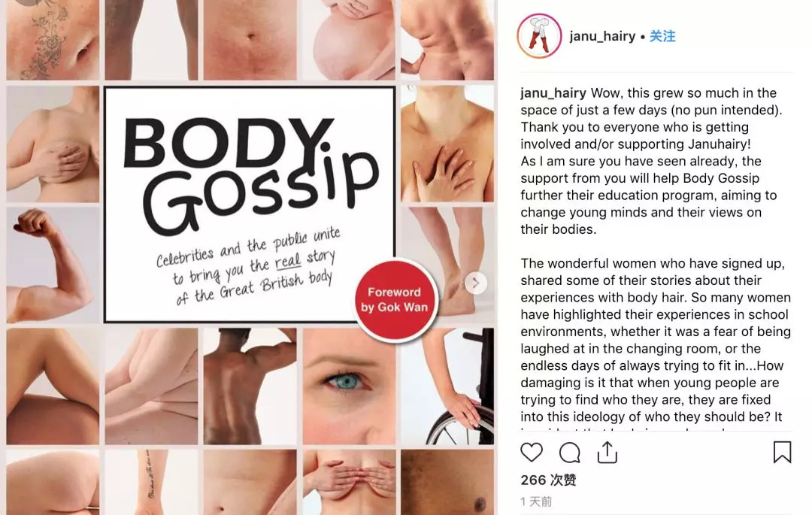
Task: Select the blue eye photo tile
Action: tap(349, 386)
